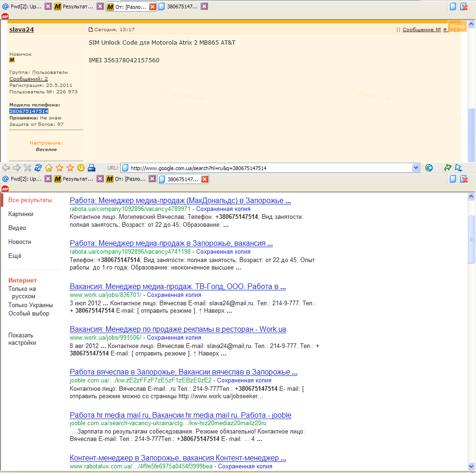Open new tab icon in upper tab bar

click(453, 7)
